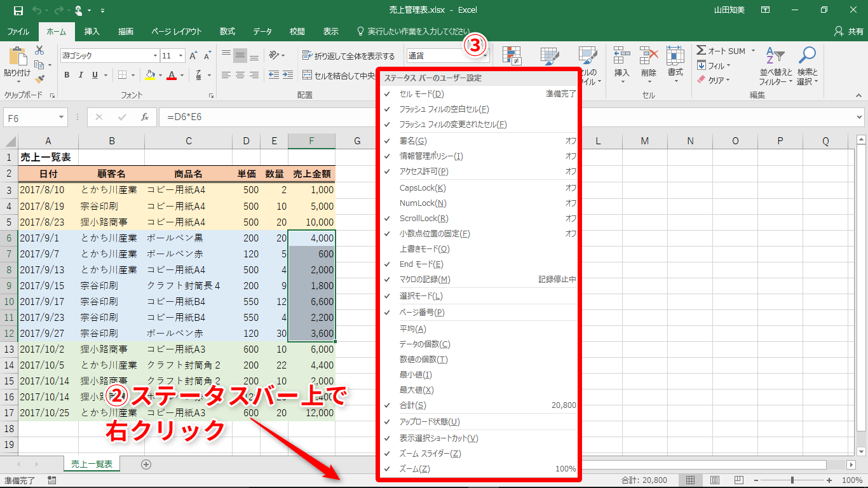Increase font size with the larger A
868x488 pixels.
(x=194, y=56)
